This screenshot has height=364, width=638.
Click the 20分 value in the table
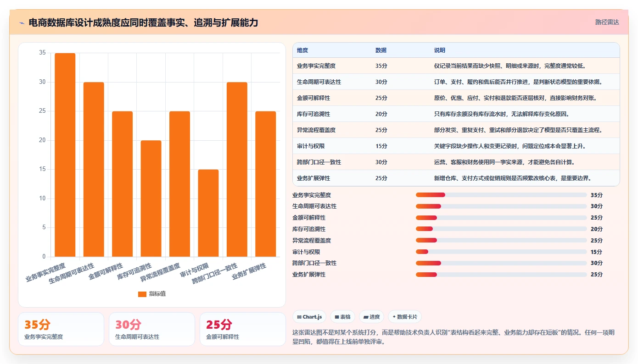(x=381, y=114)
